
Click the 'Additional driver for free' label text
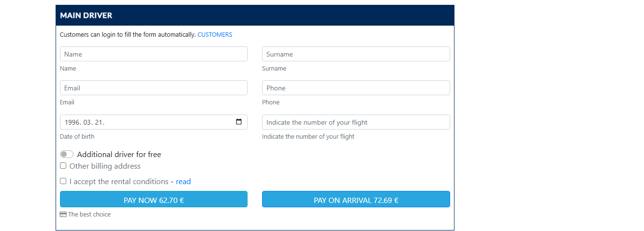(x=119, y=155)
